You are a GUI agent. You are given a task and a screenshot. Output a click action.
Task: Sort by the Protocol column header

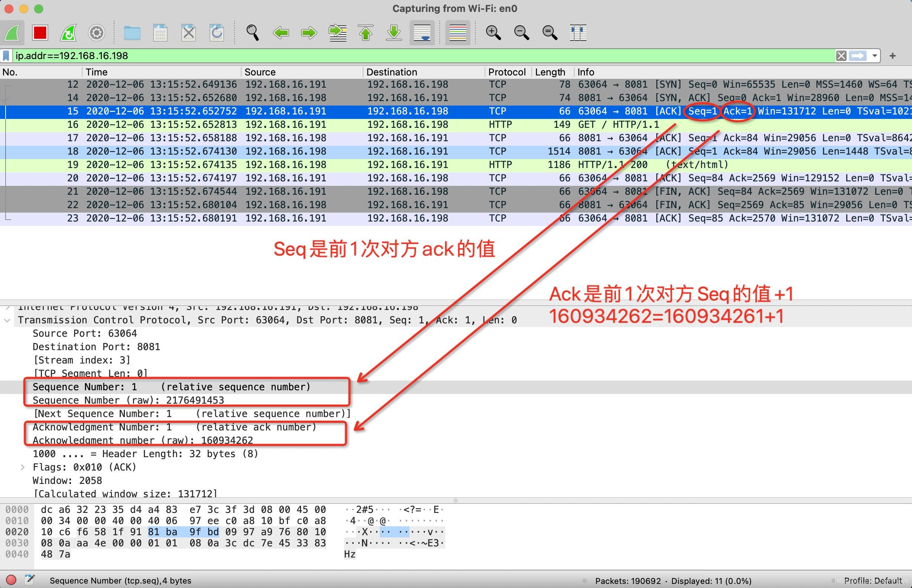(x=506, y=72)
